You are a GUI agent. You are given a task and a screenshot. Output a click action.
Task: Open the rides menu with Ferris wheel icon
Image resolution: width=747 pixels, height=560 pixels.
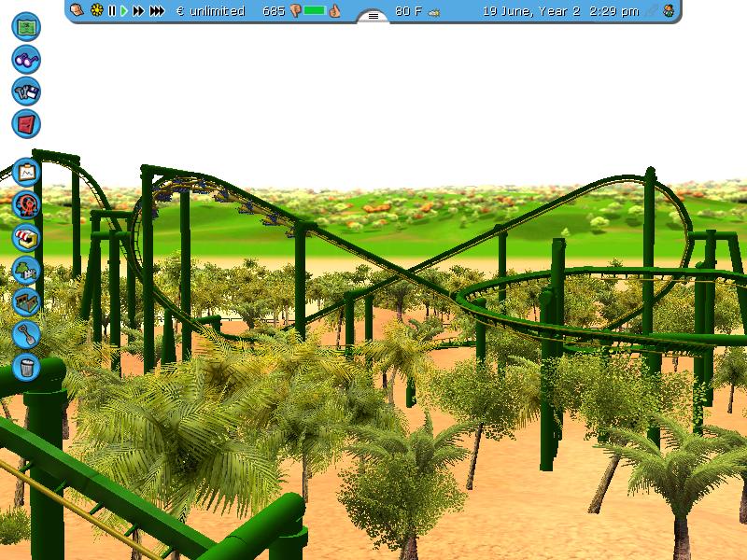26,204
